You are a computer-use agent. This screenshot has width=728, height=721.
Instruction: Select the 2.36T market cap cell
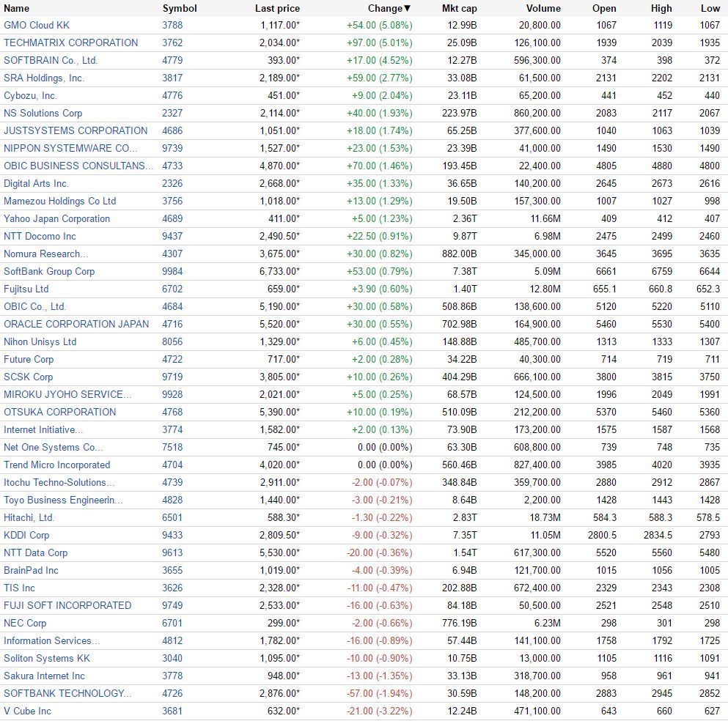[465, 219]
